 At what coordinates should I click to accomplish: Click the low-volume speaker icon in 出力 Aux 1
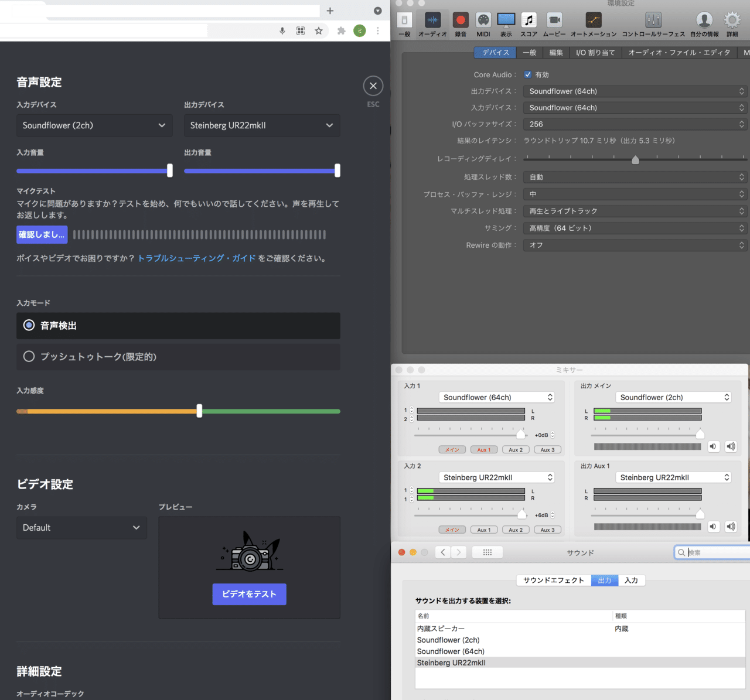point(713,527)
